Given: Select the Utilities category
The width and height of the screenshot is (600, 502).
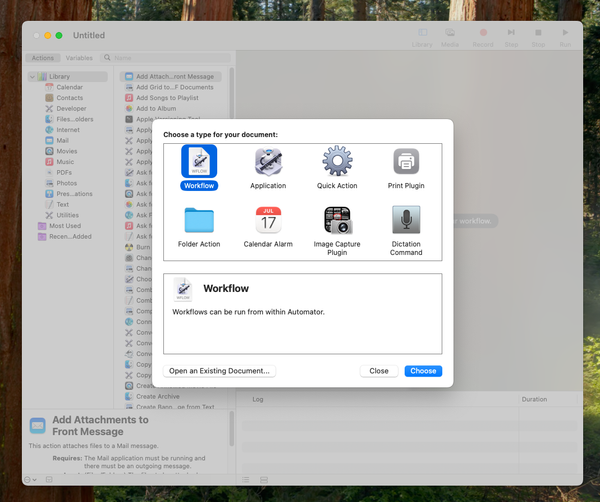Looking at the screenshot, I should [68, 215].
